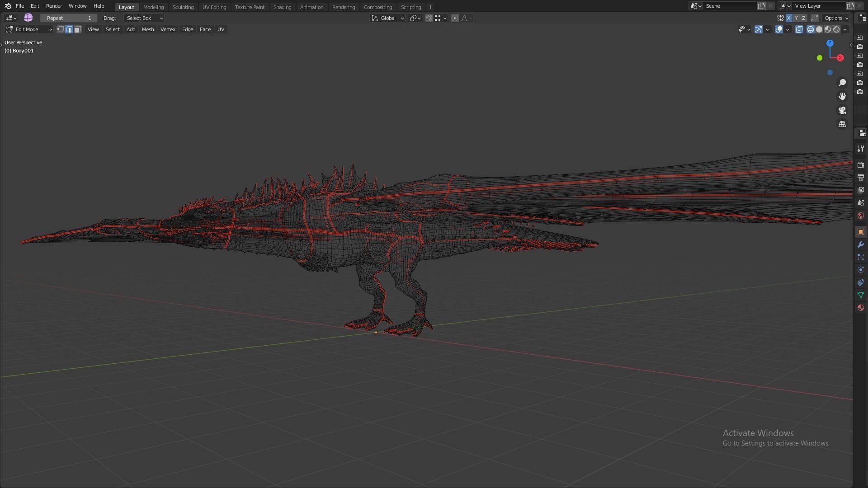Open Particle properties tab
The height and width of the screenshot is (488, 868).
861,257
